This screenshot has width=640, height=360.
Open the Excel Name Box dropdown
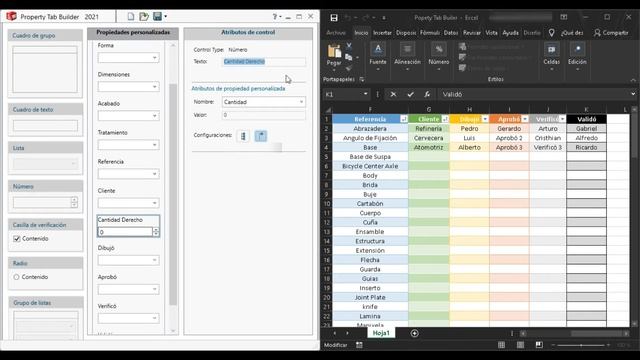point(365,94)
